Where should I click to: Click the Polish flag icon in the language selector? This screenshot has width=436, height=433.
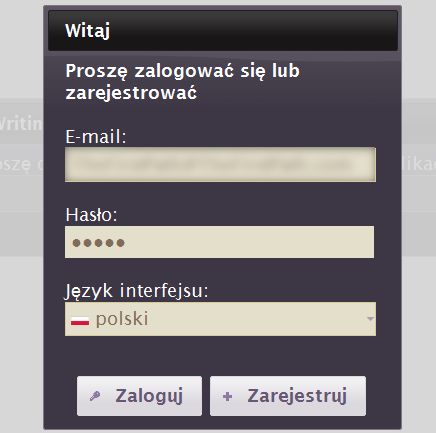point(80,320)
